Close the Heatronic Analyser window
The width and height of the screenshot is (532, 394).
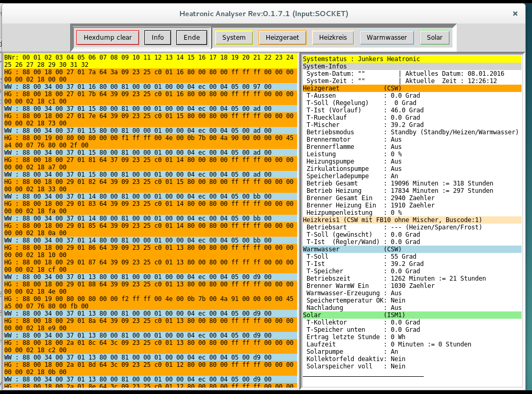pyautogui.click(x=515, y=14)
